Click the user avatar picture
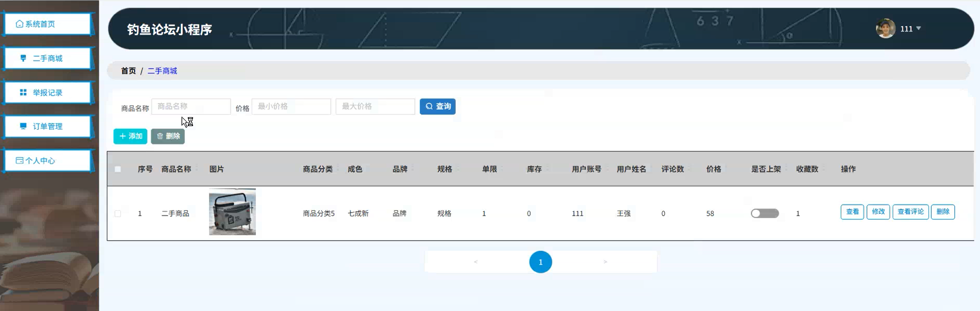Viewport: 980px width, 311px height. (x=885, y=29)
